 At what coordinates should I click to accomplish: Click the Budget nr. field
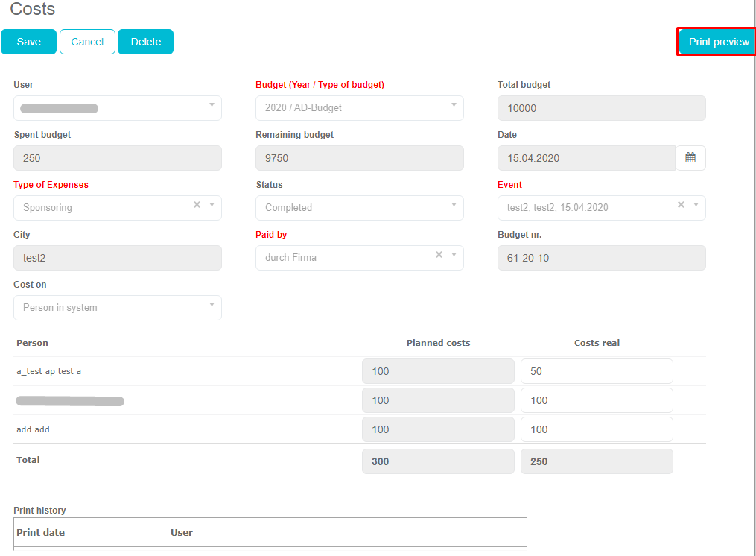click(601, 258)
